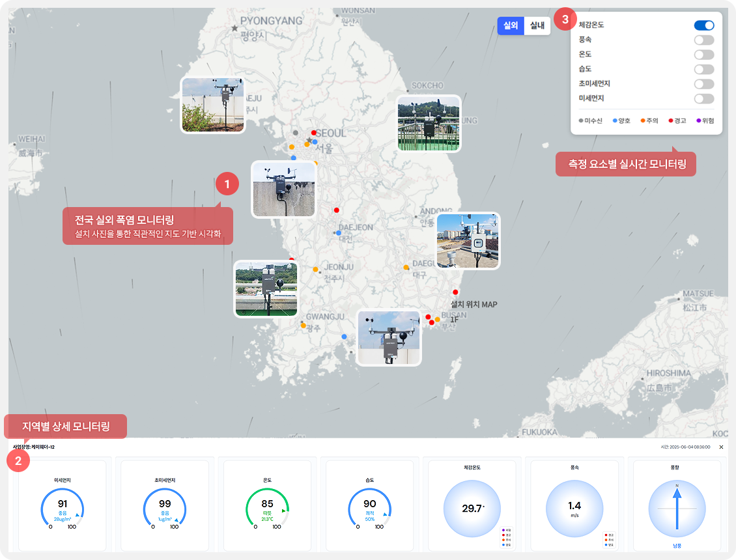Open station photo near Andong
This screenshot has height=560, width=736.
468,241
